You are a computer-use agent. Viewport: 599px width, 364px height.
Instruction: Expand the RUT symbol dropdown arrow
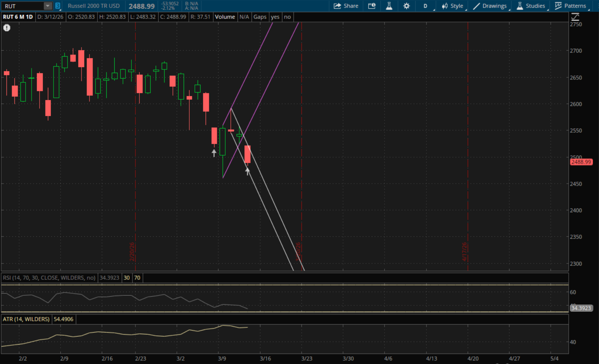pyautogui.click(x=48, y=6)
